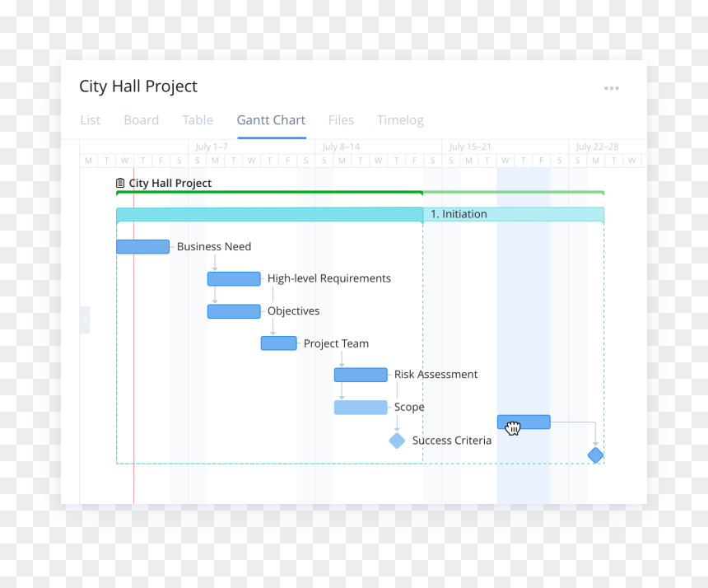Click the Scope task label
The image size is (708, 588).
[409, 408]
